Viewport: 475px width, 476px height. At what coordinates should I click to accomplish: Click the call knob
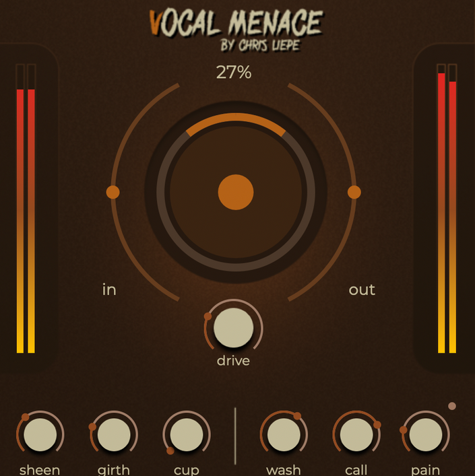pyautogui.click(x=356, y=434)
